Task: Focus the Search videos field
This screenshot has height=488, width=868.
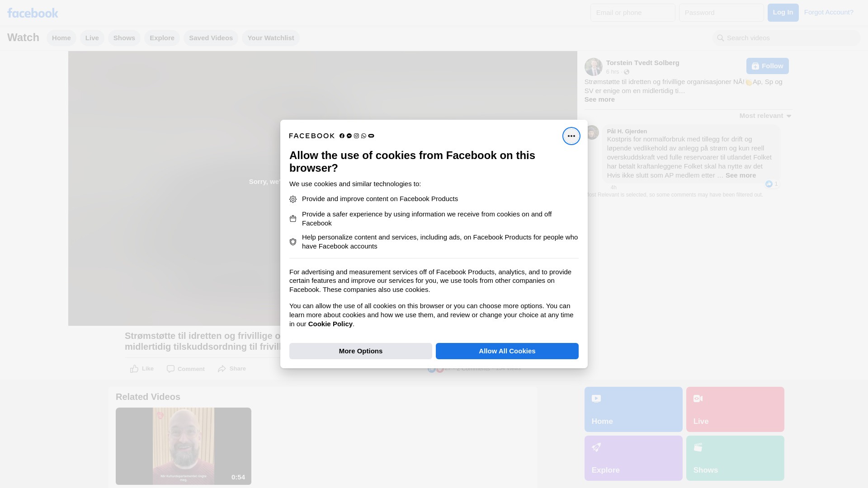Action: pos(786,38)
